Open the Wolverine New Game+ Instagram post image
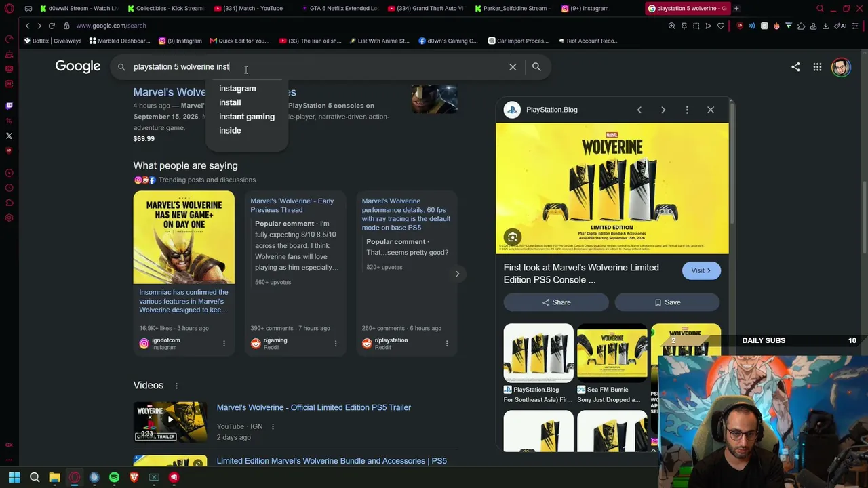Screen dimensions: 868x488 [184, 237]
